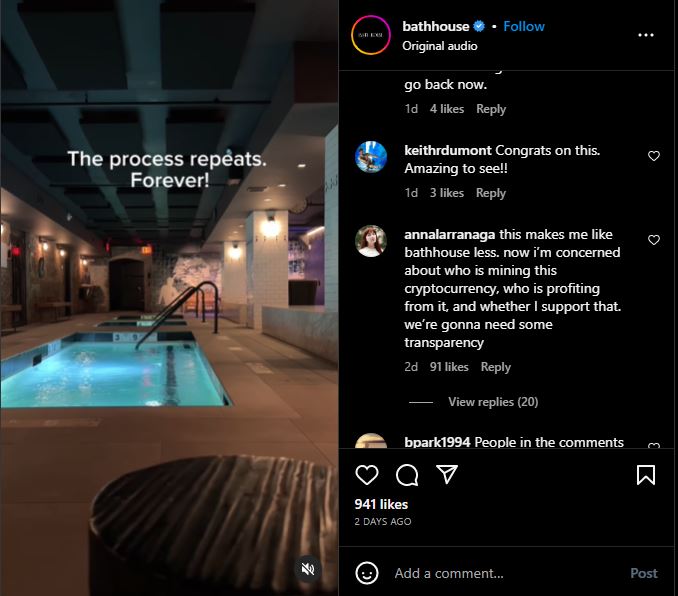Image resolution: width=678 pixels, height=596 pixels.
Task: View the 941 likes list
Action: [381, 504]
